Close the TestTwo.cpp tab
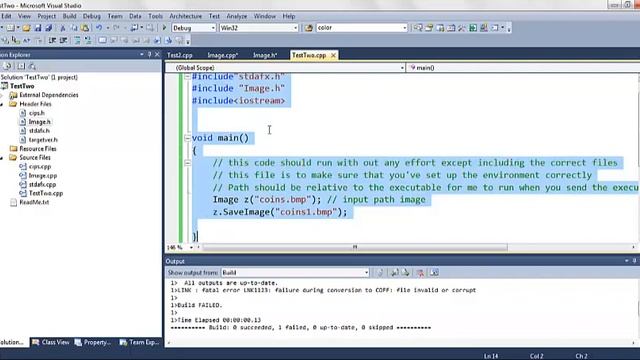Viewport: 640px width, 360px height. coord(333,55)
